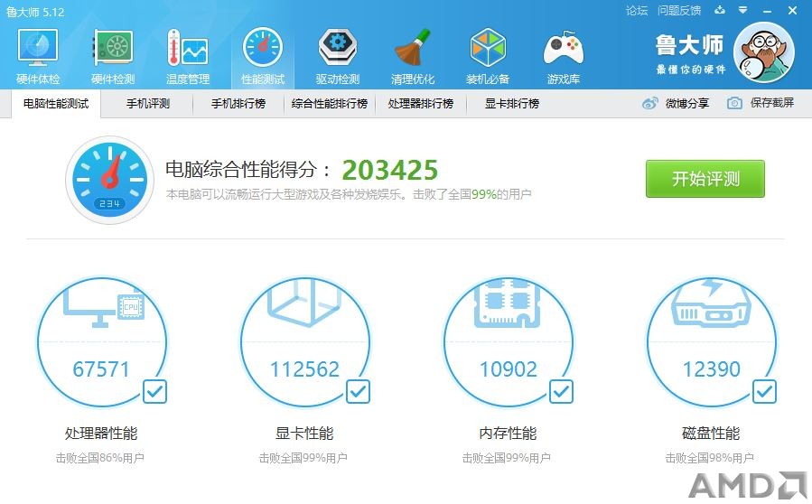The image size is (812, 504).
Task: Click the disk drive icon
Action: [711, 303]
